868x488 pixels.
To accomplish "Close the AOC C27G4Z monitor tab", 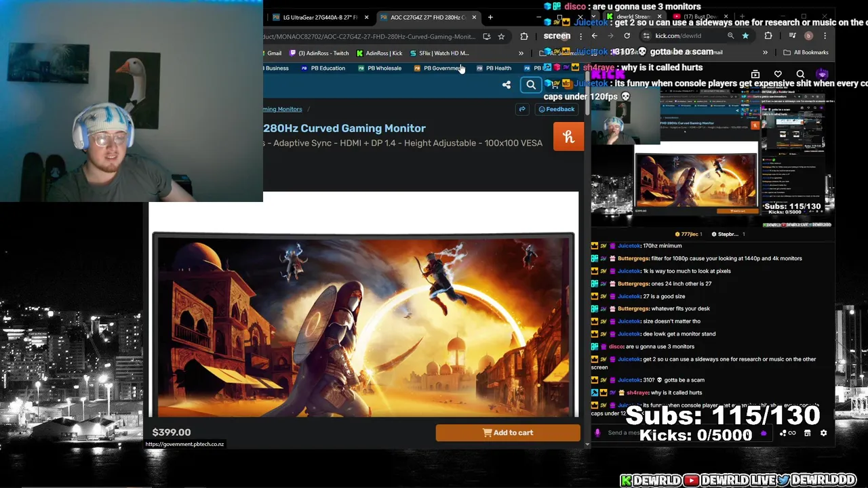I will [474, 18].
